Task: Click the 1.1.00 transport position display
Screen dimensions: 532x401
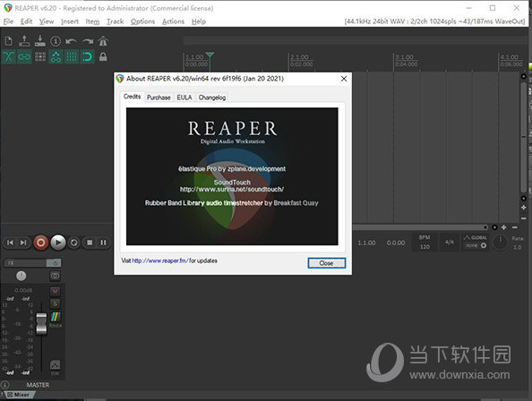Action: [x=367, y=243]
